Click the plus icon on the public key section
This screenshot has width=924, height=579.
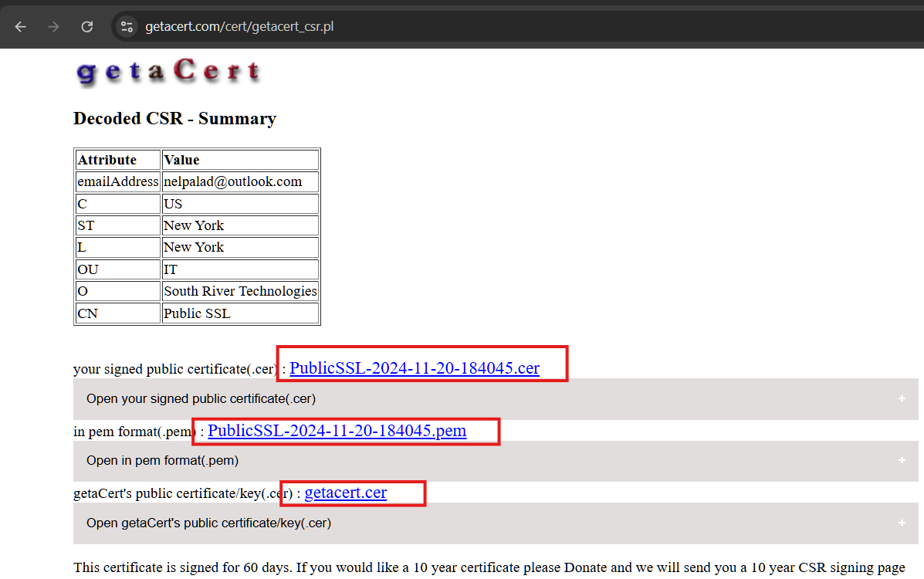[902, 523]
